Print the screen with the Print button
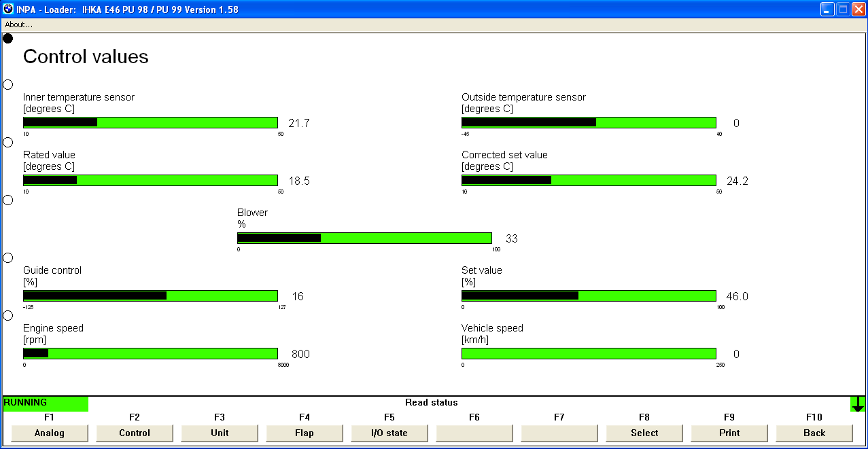This screenshot has height=449, width=868. [x=729, y=433]
